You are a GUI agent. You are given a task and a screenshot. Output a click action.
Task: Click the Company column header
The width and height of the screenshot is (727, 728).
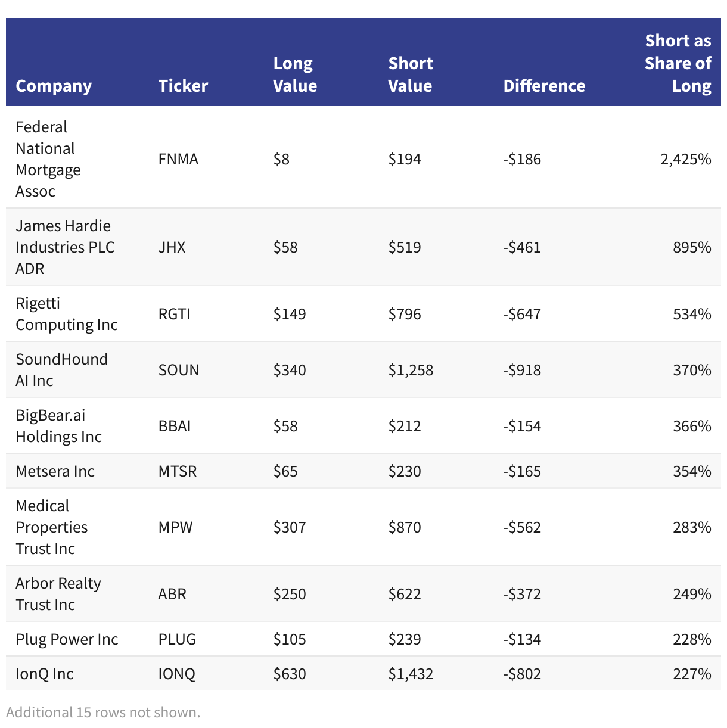click(x=54, y=86)
